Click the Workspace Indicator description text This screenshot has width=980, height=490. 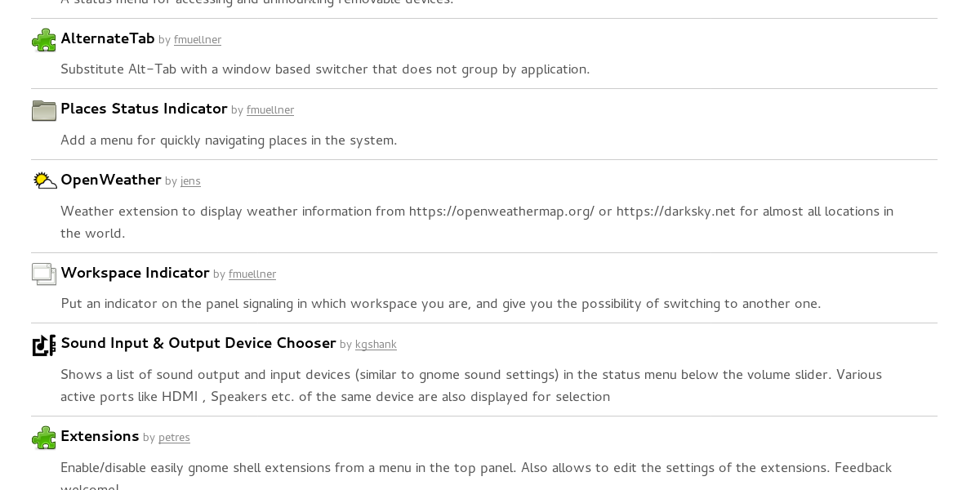click(x=441, y=305)
